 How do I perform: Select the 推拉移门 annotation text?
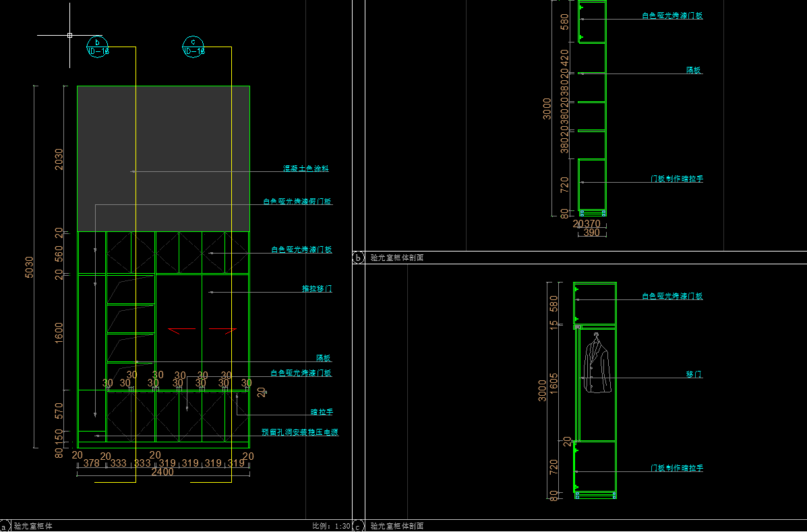[x=317, y=289]
